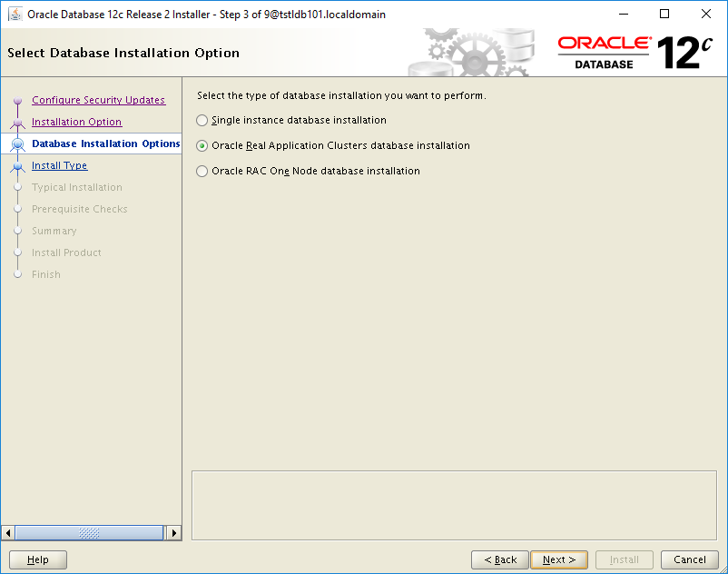Minimize the installer window
Viewport: 728px width, 574px height.
[x=624, y=14]
